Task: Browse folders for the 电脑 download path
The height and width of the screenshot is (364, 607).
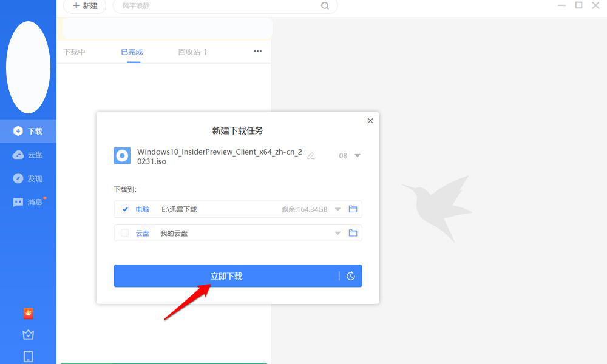Action: click(353, 209)
